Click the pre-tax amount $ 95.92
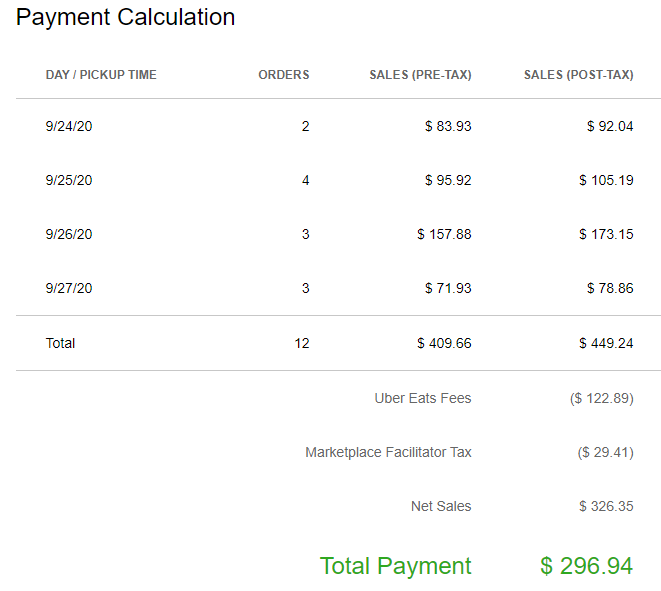The width and height of the screenshot is (661, 591). coord(448,180)
